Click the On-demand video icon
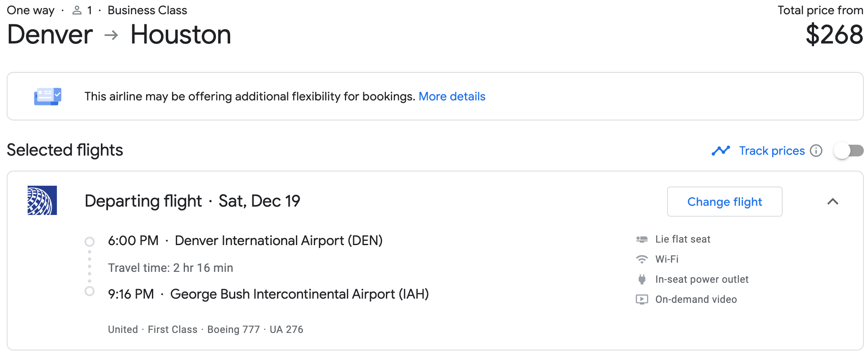The width and height of the screenshot is (868, 353). click(x=642, y=299)
